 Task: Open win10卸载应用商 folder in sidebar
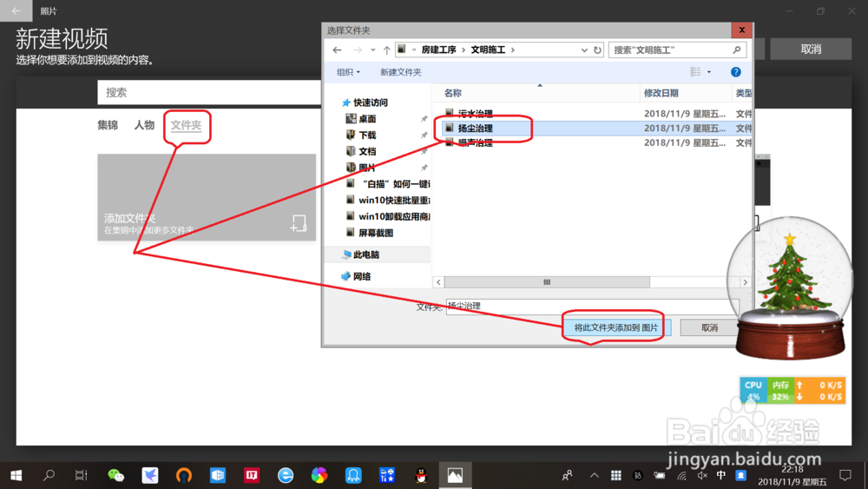[388, 216]
